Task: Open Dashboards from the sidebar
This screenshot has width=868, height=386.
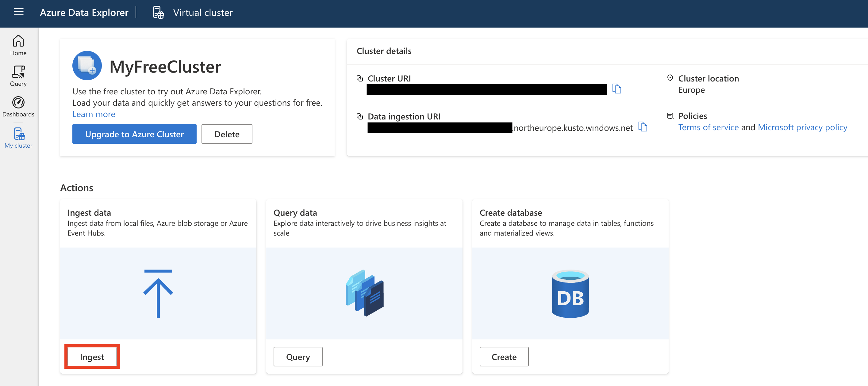Action: pos(18,107)
